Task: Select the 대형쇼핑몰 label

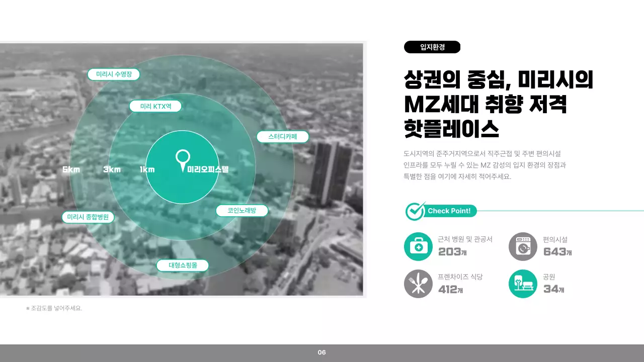Action: click(x=183, y=265)
